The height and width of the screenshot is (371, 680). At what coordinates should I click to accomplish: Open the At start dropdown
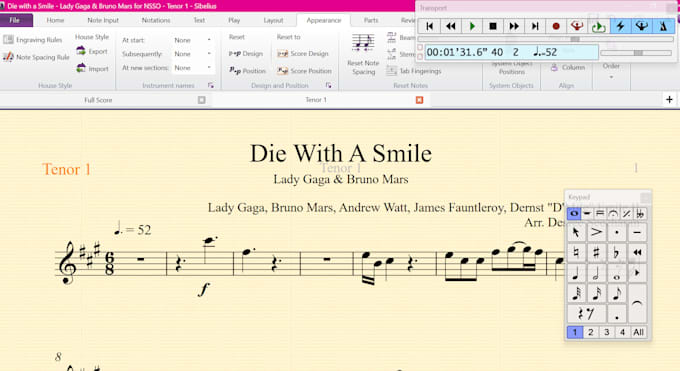click(x=193, y=40)
